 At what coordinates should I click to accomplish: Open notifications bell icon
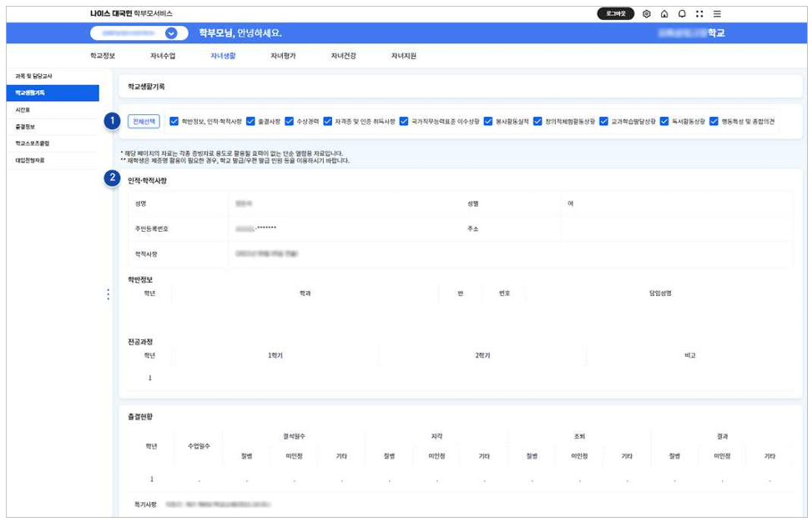(x=682, y=14)
